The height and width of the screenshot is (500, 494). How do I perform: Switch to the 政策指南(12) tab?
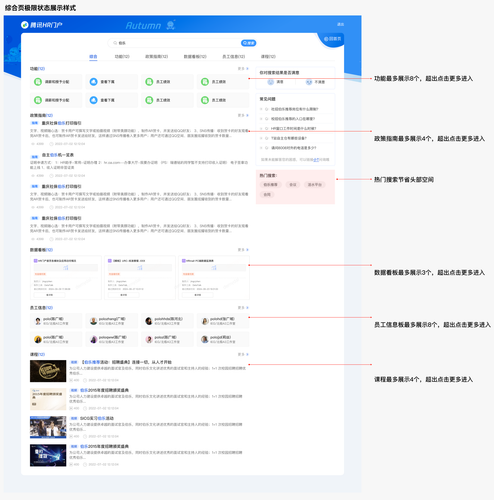157,57
